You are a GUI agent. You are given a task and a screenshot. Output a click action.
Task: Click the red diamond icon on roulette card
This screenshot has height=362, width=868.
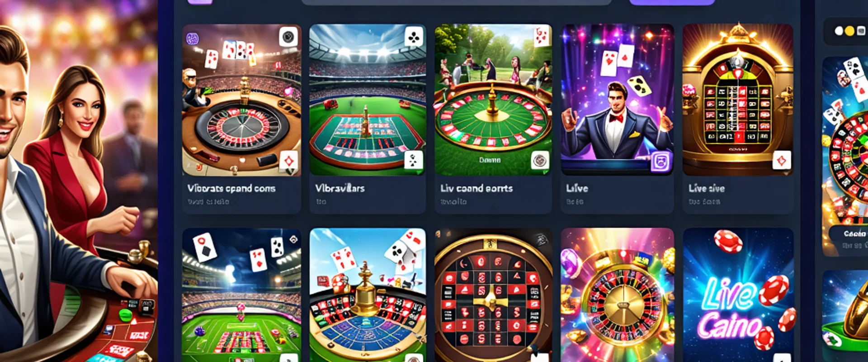288,161
